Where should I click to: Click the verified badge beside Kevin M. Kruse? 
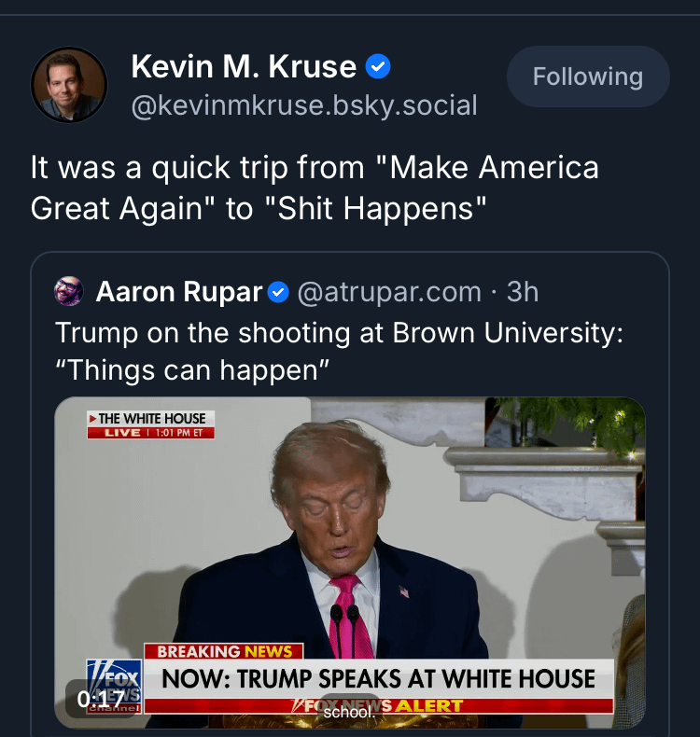tap(378, 66)
